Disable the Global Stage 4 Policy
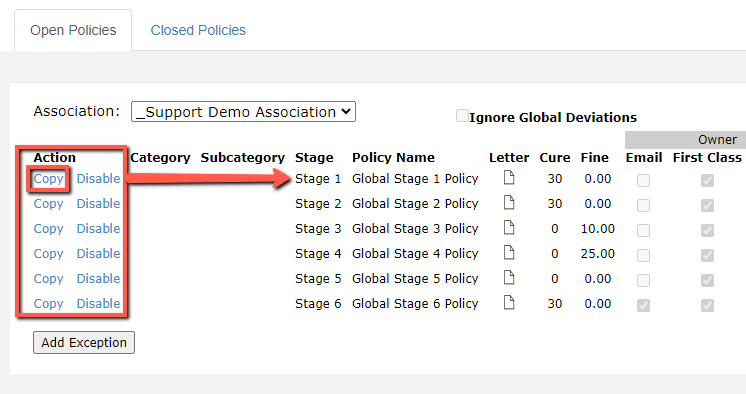Image resolution: width=746 pixels, height=394 pixels. click(x=98, y=254)
